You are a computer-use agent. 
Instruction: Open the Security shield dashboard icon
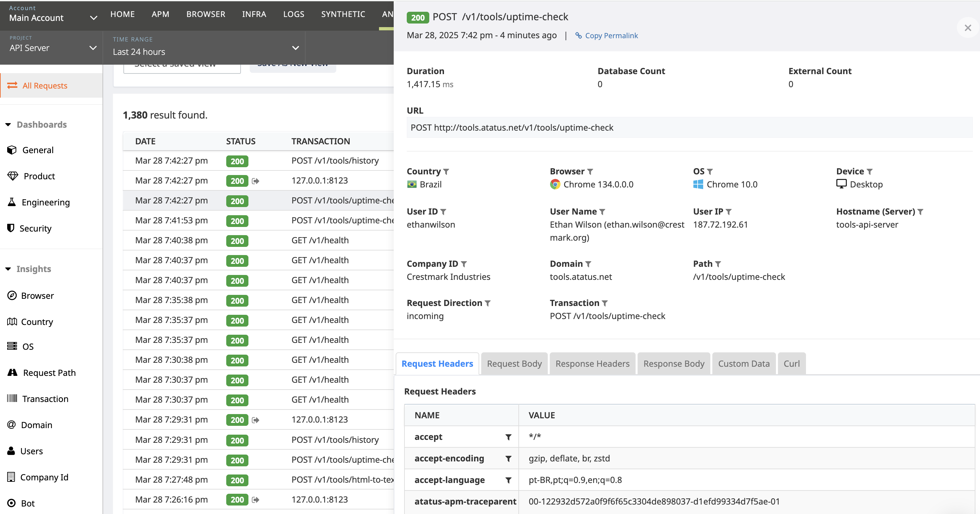point(11,228)
